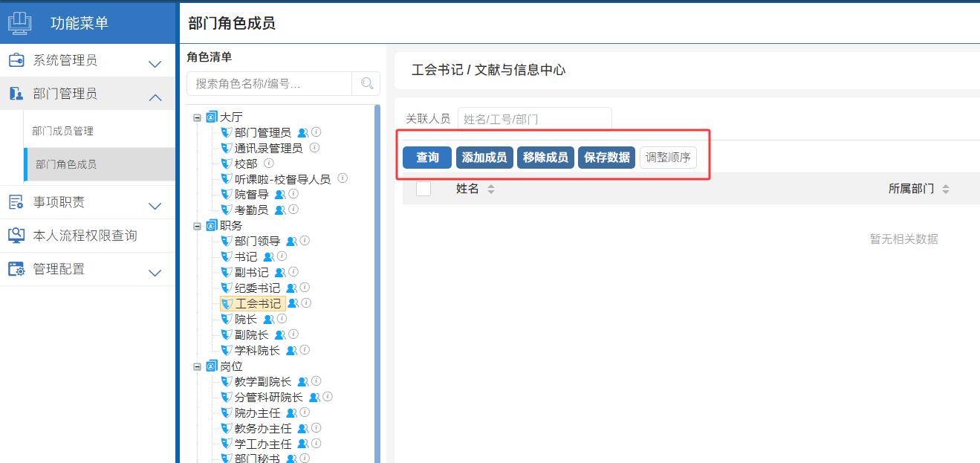
Task: Click the 调整顺序 button
Action: coord(668,158)
